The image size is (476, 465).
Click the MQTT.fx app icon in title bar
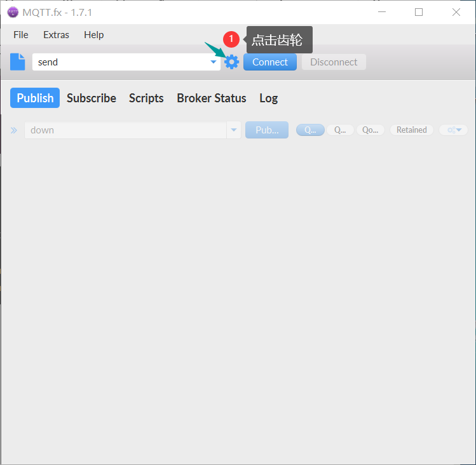point(13,13)
